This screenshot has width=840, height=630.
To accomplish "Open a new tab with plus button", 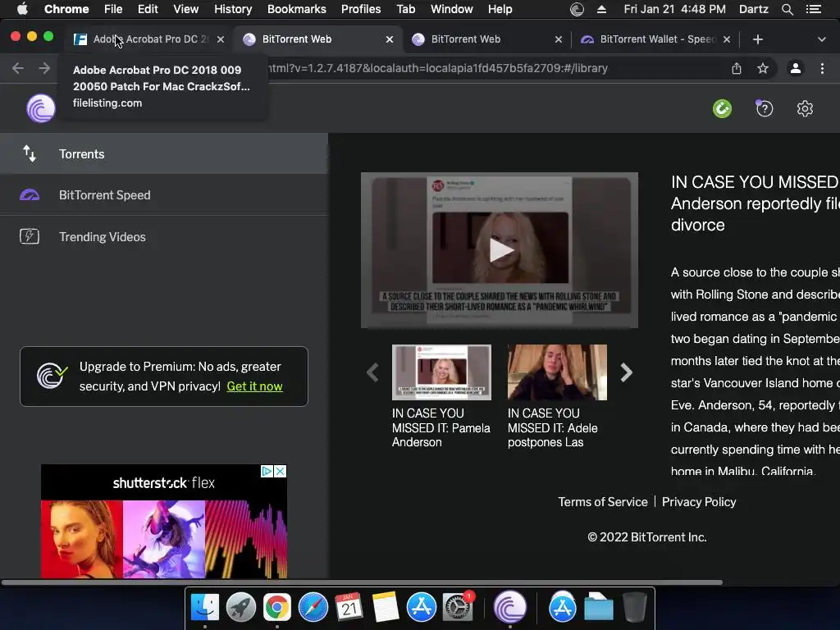I will 757,39.
